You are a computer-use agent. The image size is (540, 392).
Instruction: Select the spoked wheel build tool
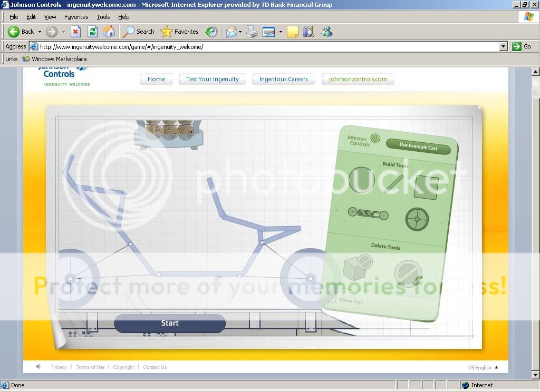coord(417,219)
